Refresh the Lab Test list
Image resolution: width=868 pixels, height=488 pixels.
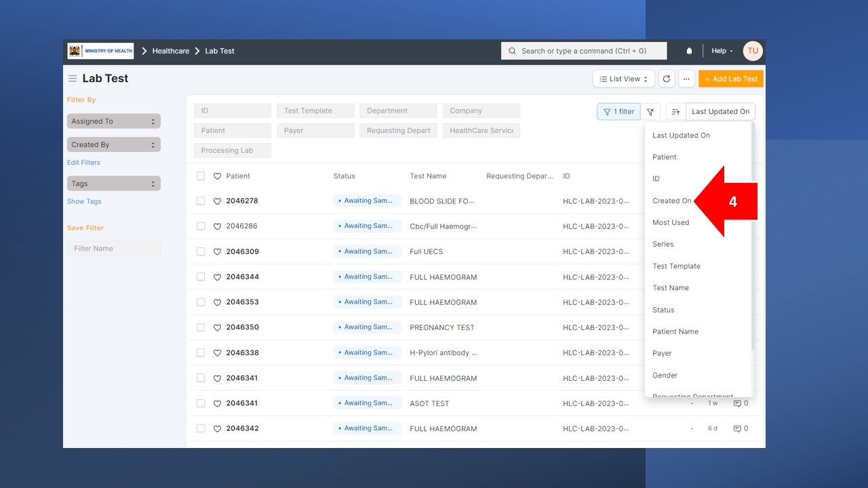[667, 79]
